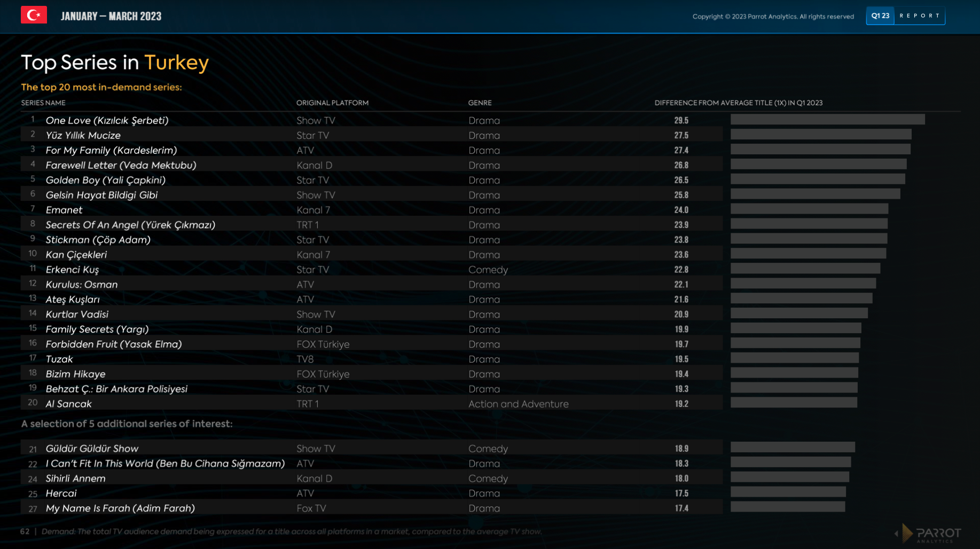
Task: Click the demand bar for One Love
Action: [828, 120]
